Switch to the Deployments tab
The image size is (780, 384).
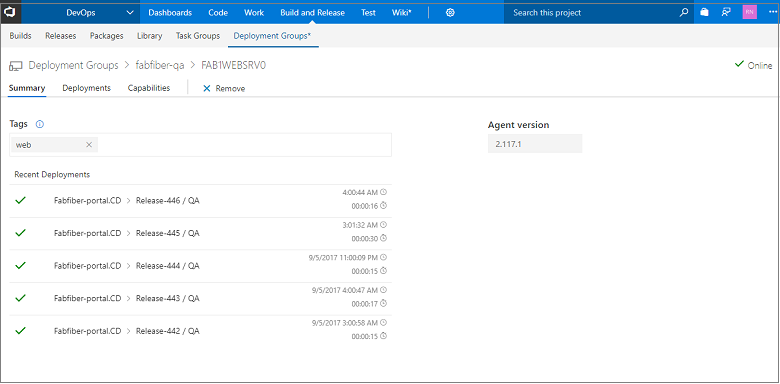87,88
